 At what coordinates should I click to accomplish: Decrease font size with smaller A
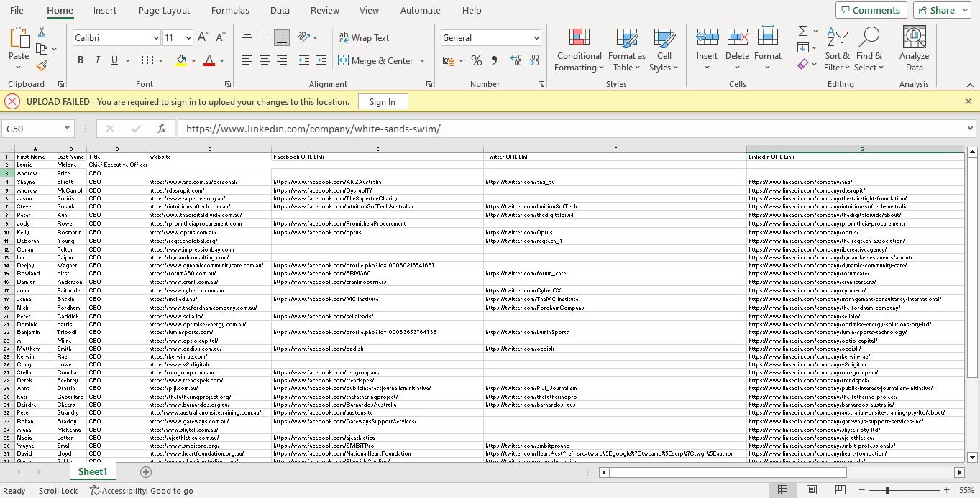[x=220, y=37]
